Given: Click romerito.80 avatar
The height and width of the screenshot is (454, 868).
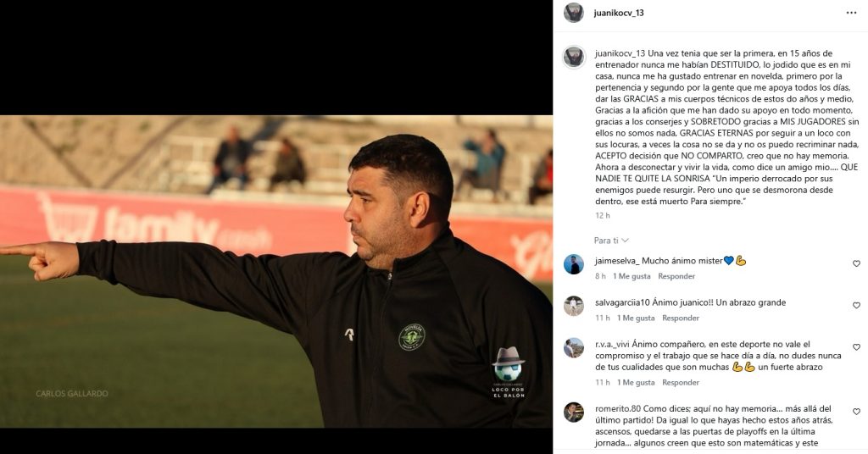Looking at the screenshot, I should tap(574, 412).
